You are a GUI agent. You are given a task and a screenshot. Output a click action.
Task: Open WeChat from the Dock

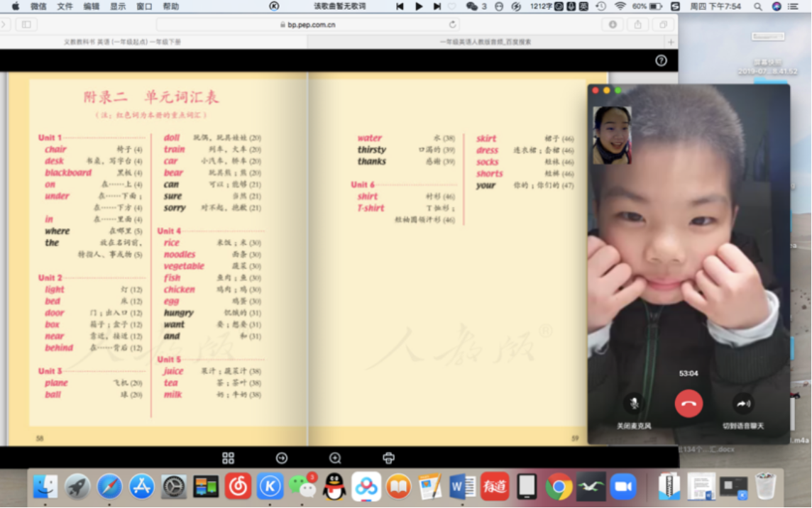point(302,487)
